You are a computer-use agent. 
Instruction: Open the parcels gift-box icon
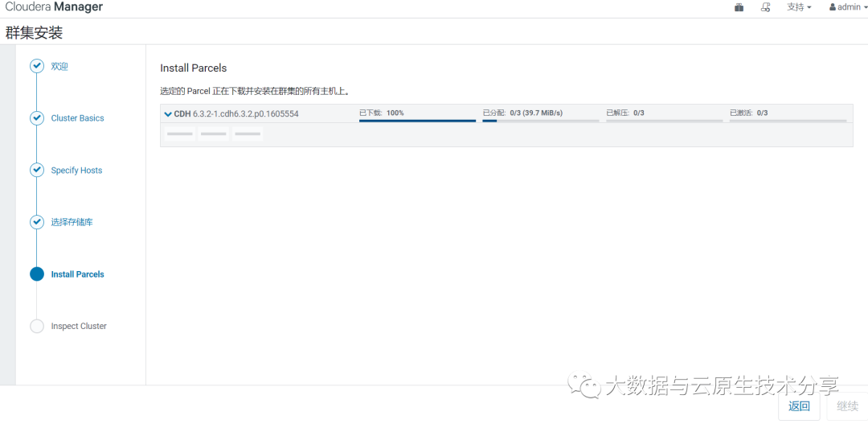click(x=739, y=7)
